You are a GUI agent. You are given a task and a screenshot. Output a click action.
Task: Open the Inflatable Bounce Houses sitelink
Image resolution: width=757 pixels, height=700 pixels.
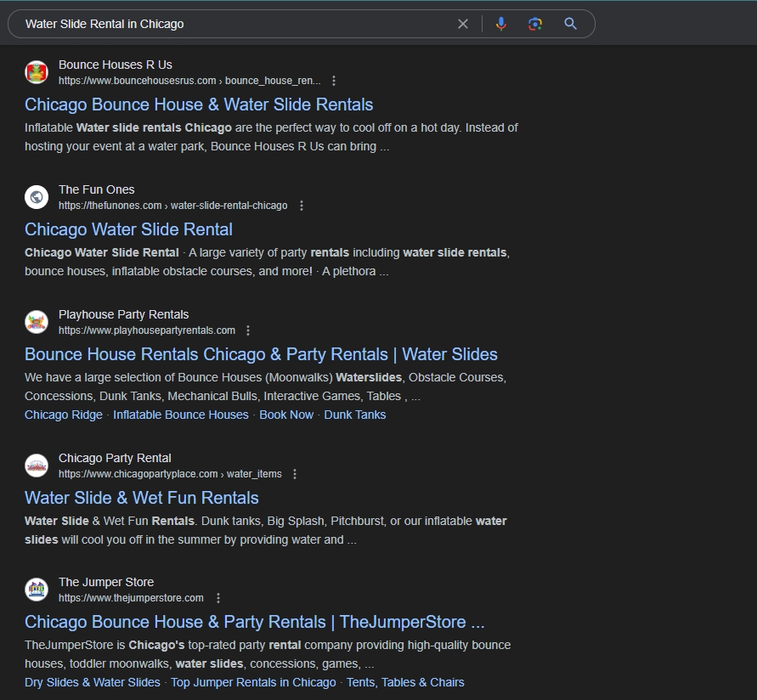[181, 415]
